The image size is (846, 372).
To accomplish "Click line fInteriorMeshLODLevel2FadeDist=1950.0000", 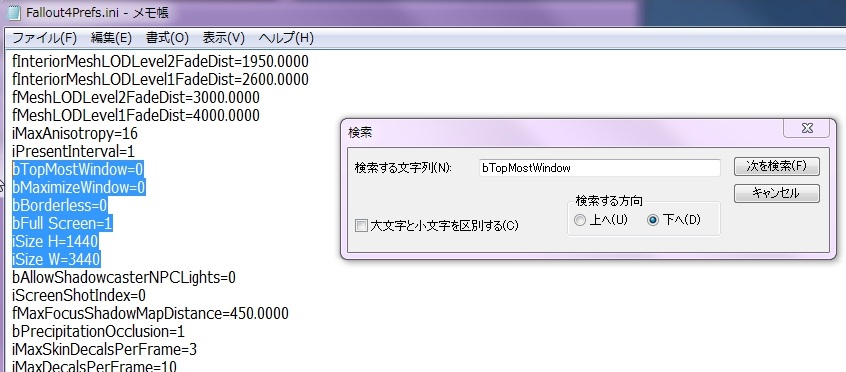I will tap(160, 61).
